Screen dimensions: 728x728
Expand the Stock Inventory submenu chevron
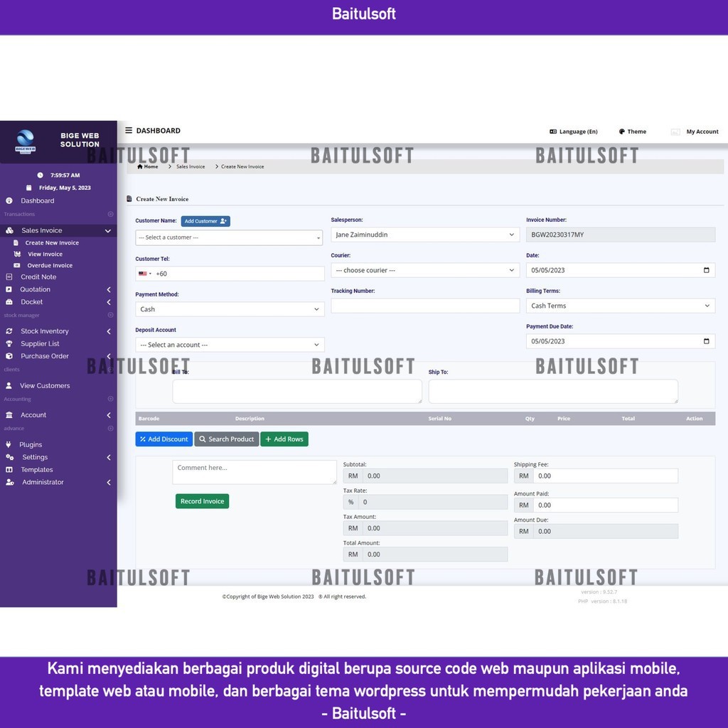tap(109, 331)
